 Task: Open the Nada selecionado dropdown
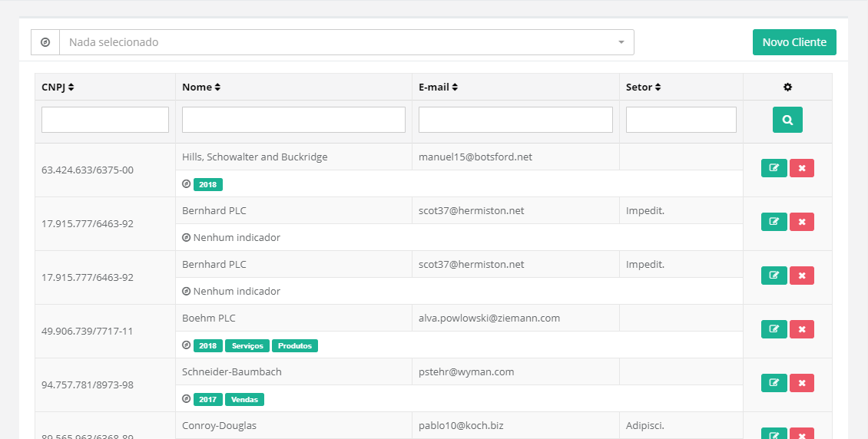pyautogui.click(x=346, y=42)
